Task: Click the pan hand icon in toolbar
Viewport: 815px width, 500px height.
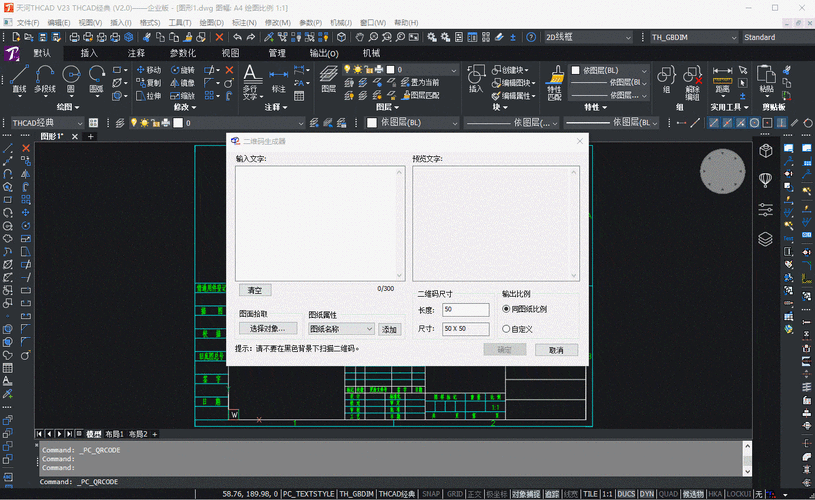Action: point(360,37)
